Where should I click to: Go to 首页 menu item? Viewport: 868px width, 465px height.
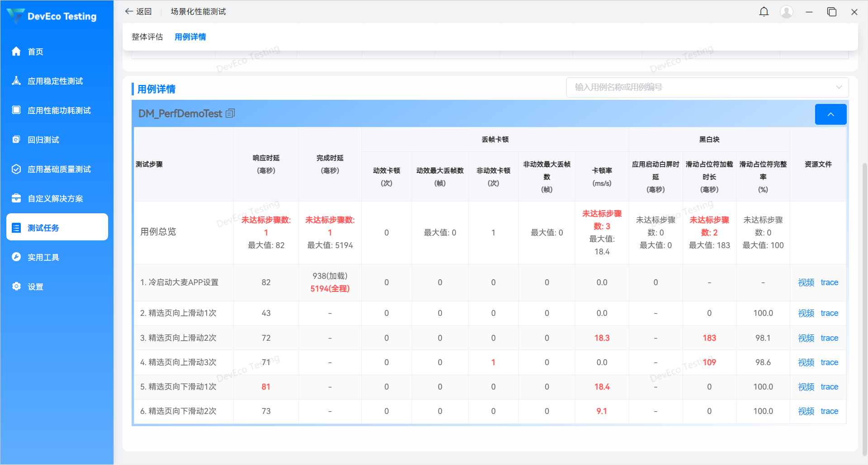(57, 52)
